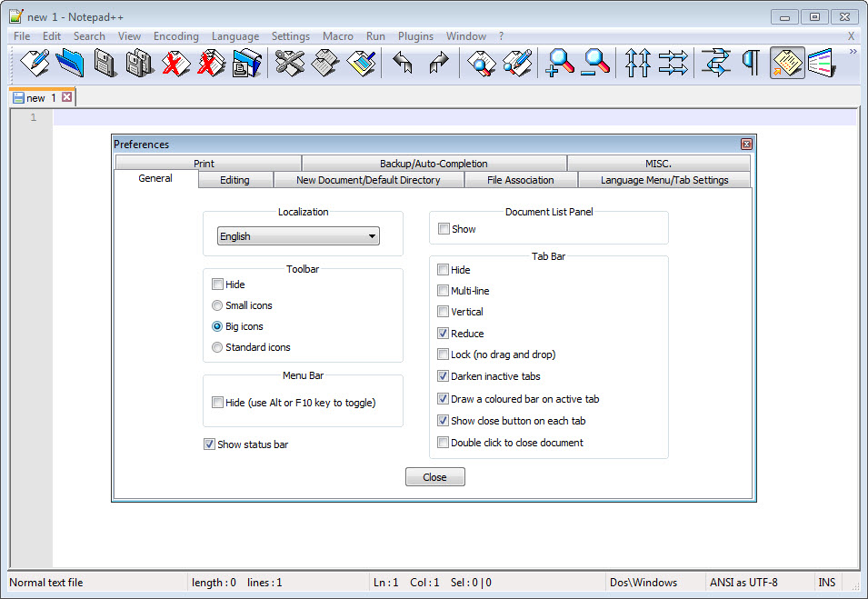Click the Word wrap toolbar icon
The width and height of the screenshot is (868, 599).
(x=715, y=63)
